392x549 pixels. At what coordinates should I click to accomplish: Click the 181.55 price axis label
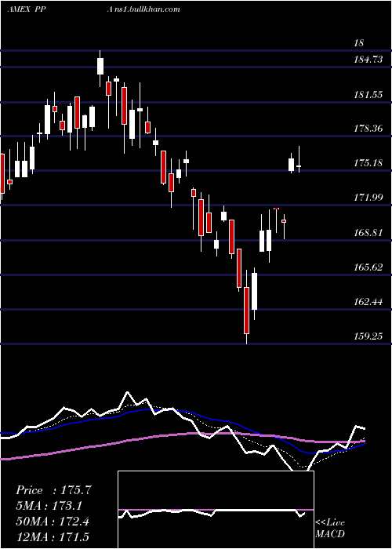pos(368,95)
